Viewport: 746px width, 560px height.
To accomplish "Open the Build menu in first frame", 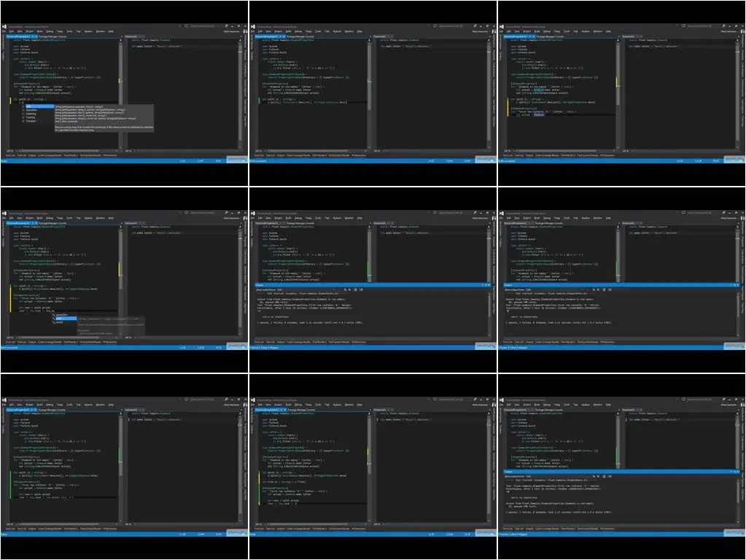I will (x=40, y=31).
